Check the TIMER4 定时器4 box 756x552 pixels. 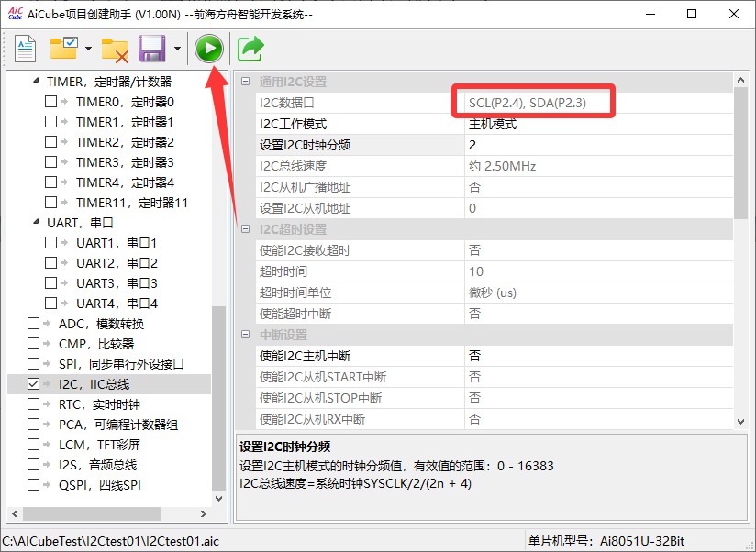click(x=50, y=182)
